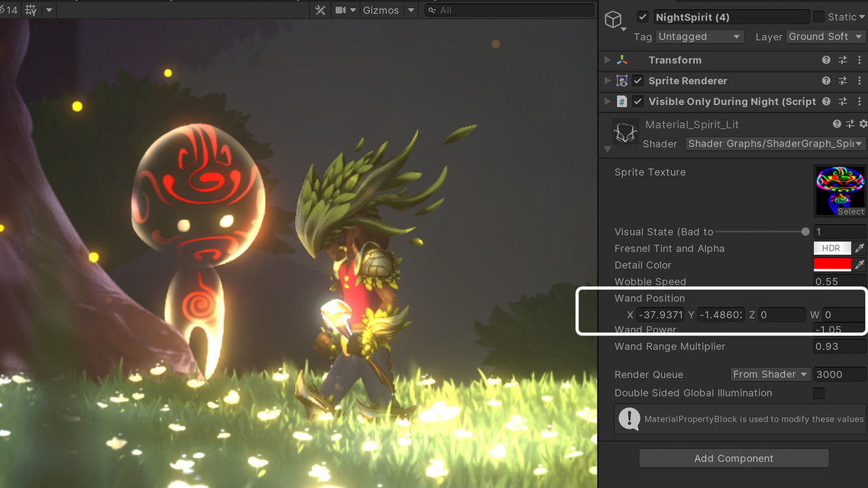The width and height of the screenshot is (868, 488).
Task: Pick Detail Color with the eyedropper
Action: tap(859, 265)
